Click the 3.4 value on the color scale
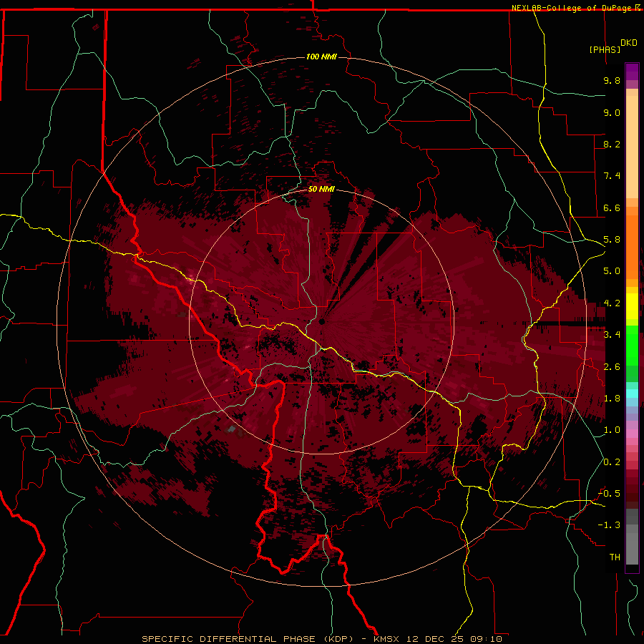Viewport: 644px width, 644px height. (x=612, y=335)
